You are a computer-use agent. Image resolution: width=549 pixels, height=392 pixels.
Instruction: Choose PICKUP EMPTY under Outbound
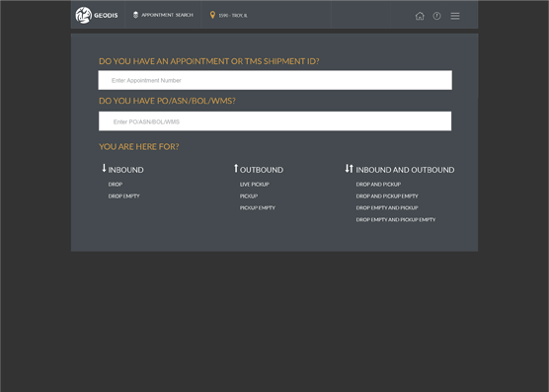pyautogui.click(x=258, y=207)
